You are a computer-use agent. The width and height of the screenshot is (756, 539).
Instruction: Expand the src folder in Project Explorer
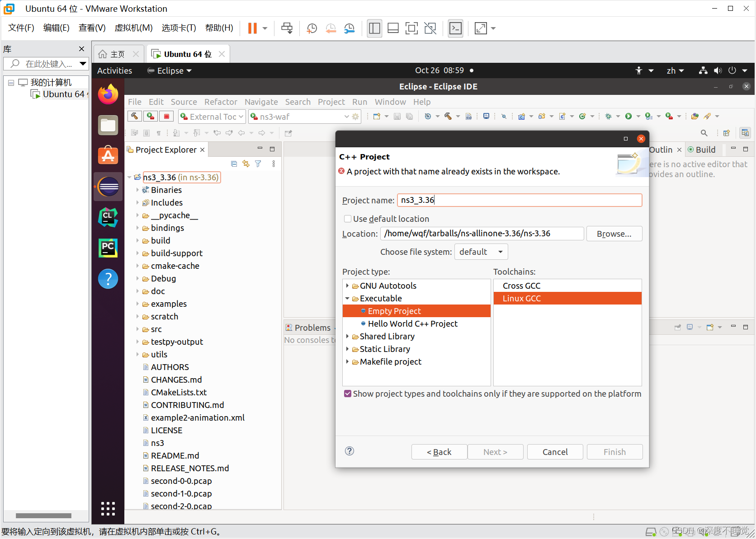(137, 329)
